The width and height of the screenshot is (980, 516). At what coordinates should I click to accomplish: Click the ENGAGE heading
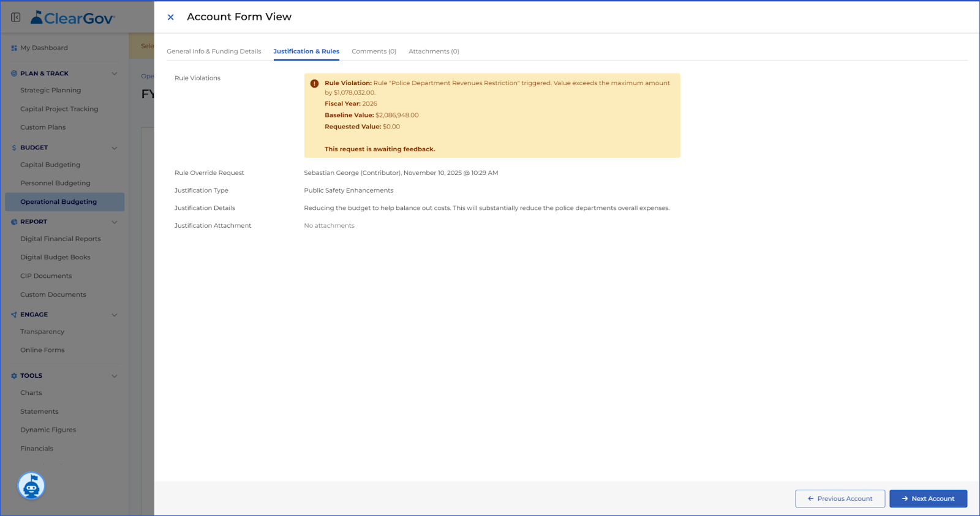point(34,315)
